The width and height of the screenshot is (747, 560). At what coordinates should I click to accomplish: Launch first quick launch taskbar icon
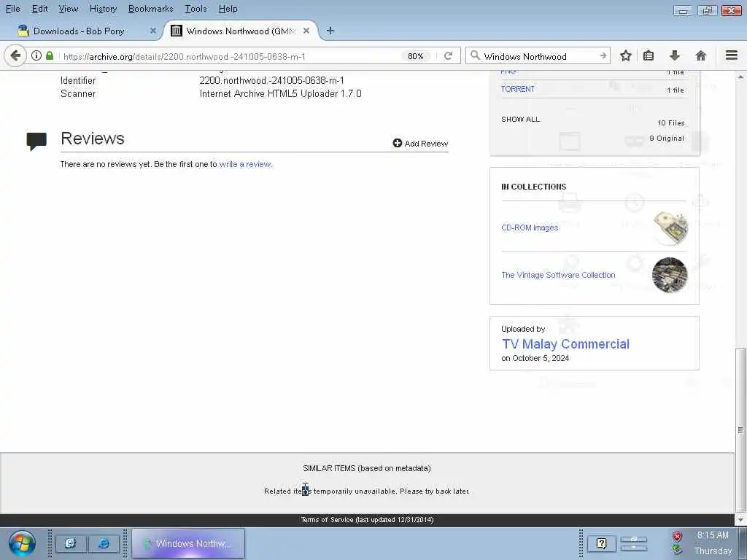(71, 543)
